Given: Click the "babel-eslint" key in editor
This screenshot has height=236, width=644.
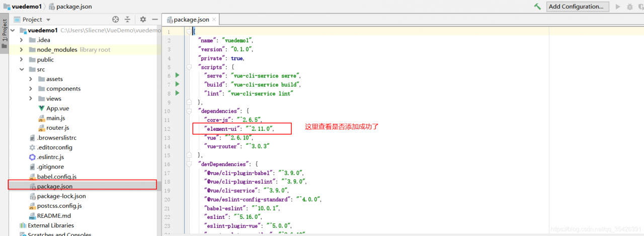Looking at the screenshot, I should point(224,208).
